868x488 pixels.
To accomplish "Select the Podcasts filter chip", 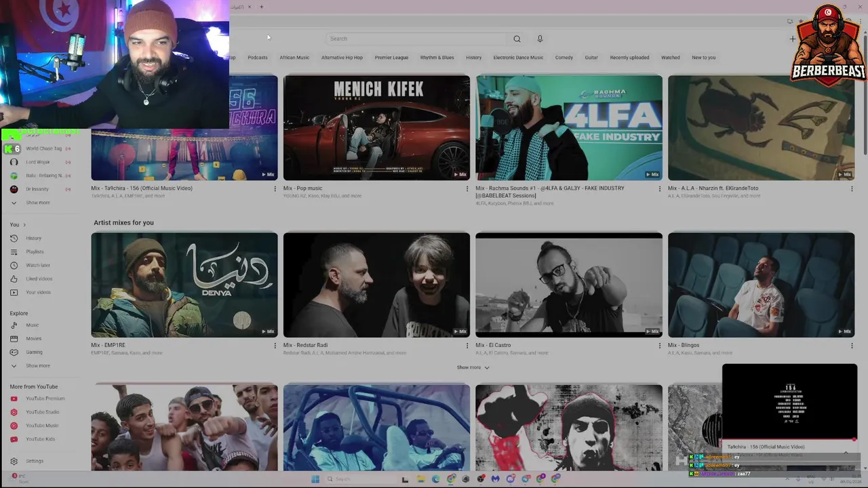I will click(258, 58).
